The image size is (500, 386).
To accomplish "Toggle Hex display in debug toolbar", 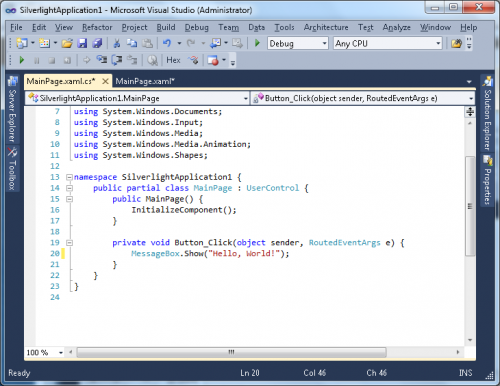I will coord(173,60).
